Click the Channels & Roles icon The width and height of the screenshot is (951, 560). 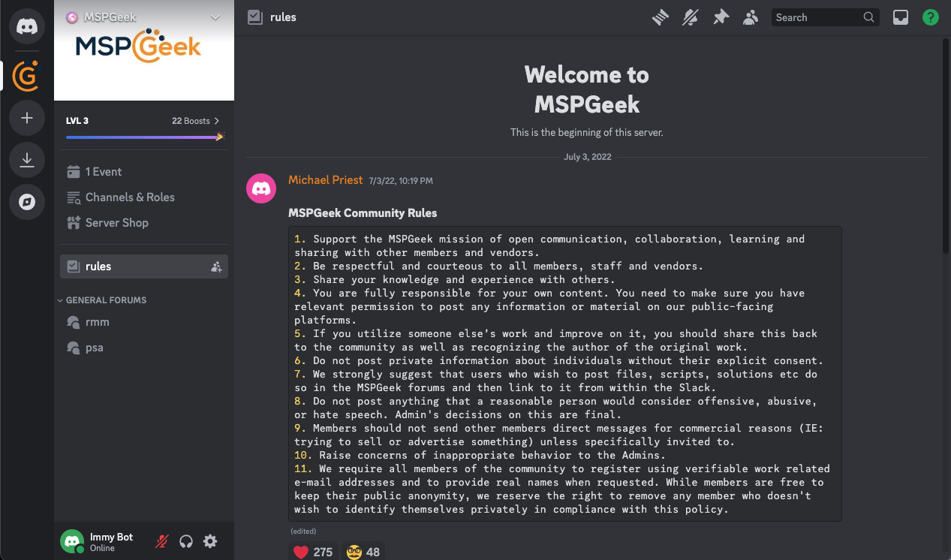coord(74,197)
